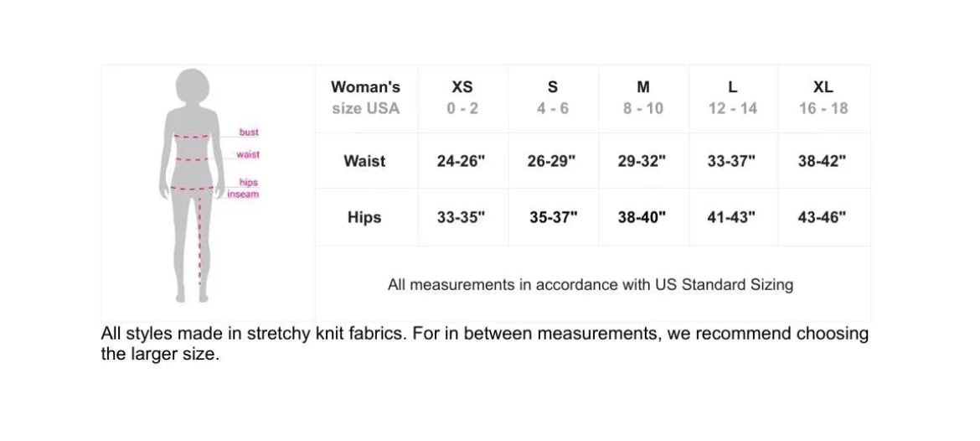Viewport: 980px width, 441px height.
Task: Click the 24-26" waist measurement cell
Action: pos(462,162)
